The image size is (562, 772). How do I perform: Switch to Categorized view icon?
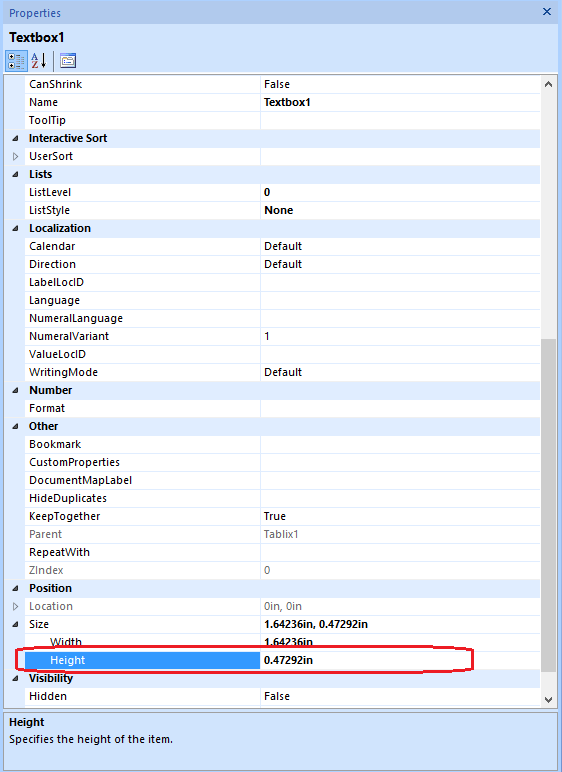tap(16, 61)
